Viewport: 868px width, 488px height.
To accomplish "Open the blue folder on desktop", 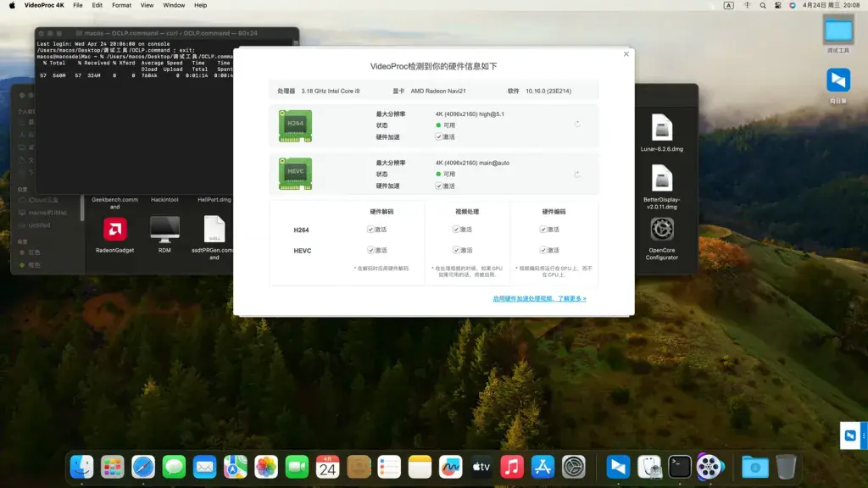I will tap(838, 30).
